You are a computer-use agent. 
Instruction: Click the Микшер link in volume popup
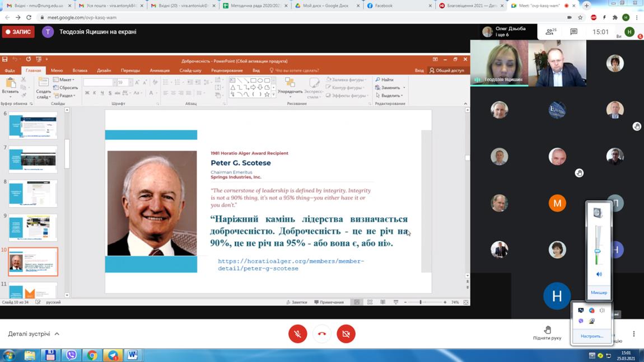[599, 293]
